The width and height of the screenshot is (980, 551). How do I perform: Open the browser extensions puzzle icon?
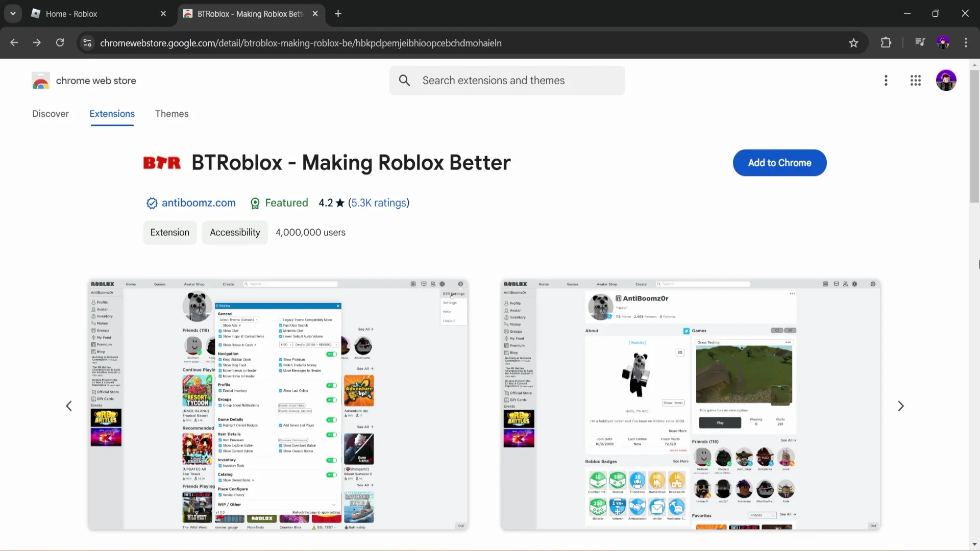click(x=886, y=43)
